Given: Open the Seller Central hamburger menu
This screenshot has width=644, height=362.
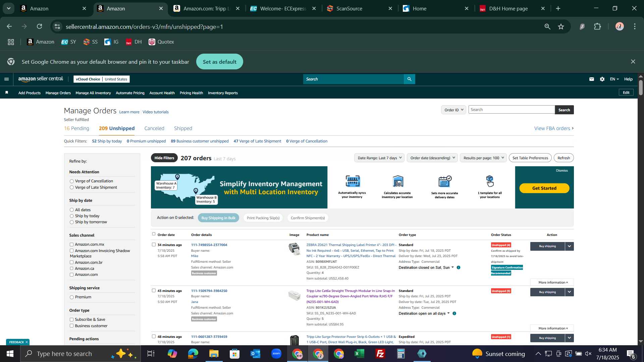Looking at the screenshot, I should 6,79.
